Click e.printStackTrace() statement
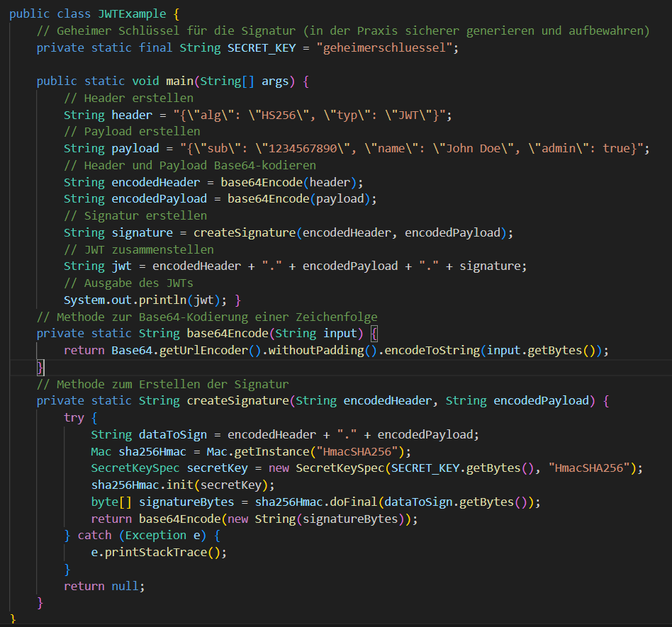 coord(159,553)
